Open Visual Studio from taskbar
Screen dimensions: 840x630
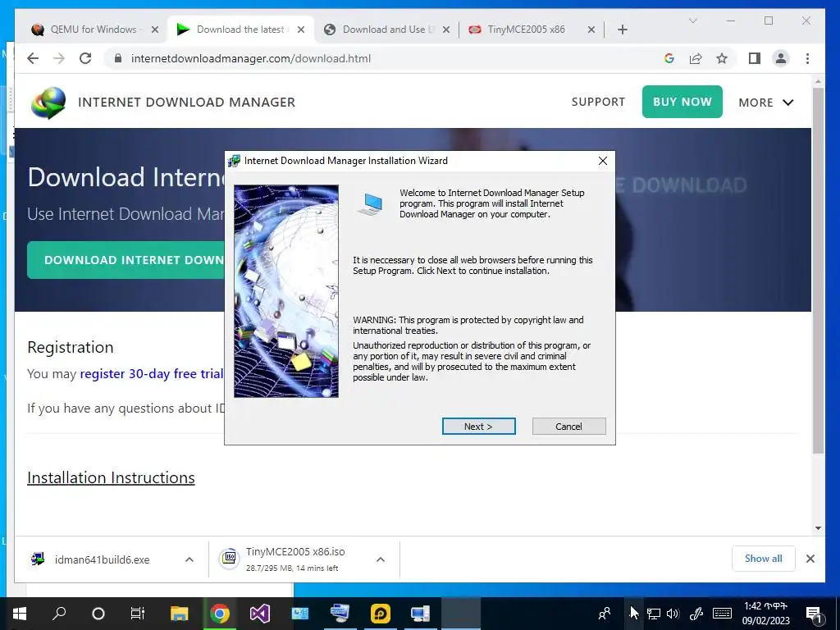pos(259,614)
